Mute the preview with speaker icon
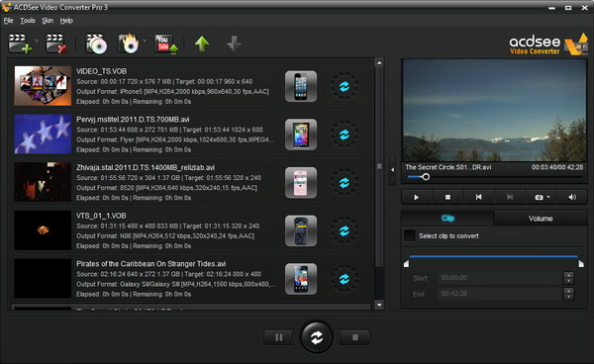The image size is (594, 364). pyautogui.click(x=572, y=197)
